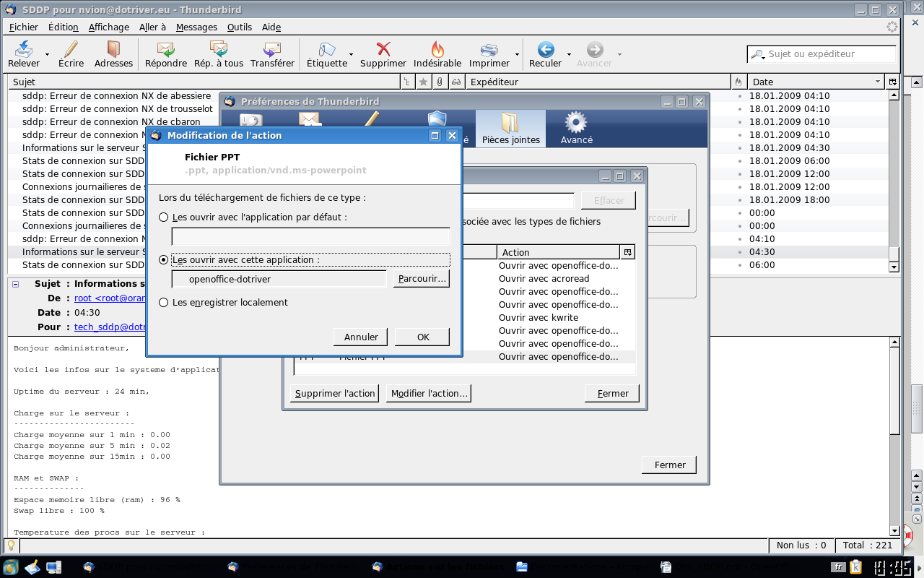This screenshot has width=924, height=578.
Task: Mark message with Indésirable flame icon
Action: 437,50
